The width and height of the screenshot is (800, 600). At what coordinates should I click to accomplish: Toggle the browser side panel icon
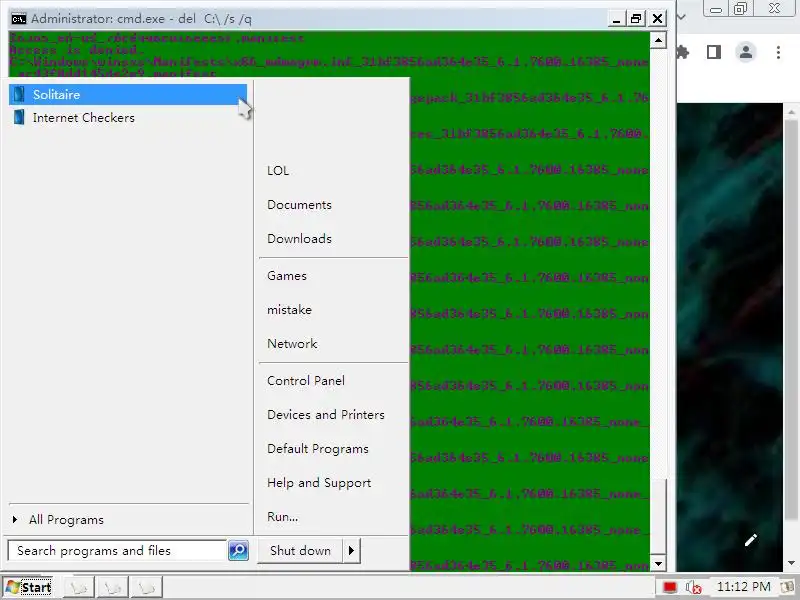click(x=714, y=52)
